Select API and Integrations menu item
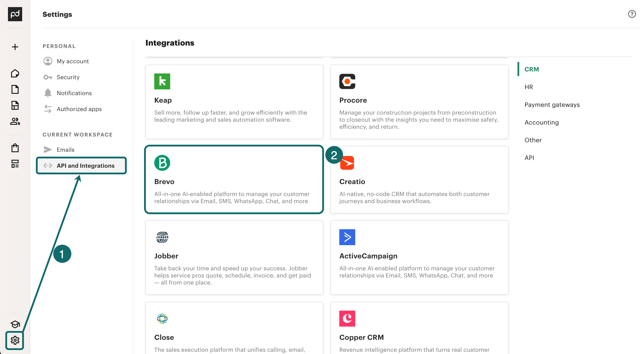Viewport: 644px width, 354px height. point(85,165)
